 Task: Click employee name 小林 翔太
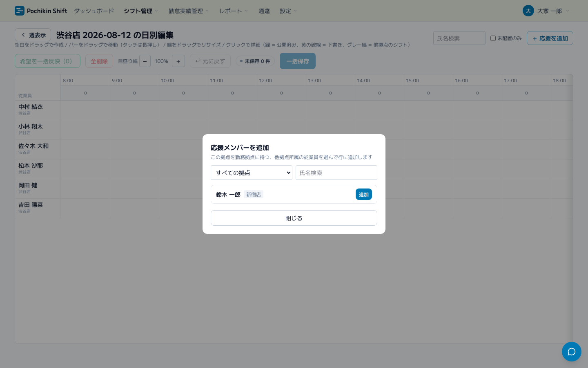(31, 126)
